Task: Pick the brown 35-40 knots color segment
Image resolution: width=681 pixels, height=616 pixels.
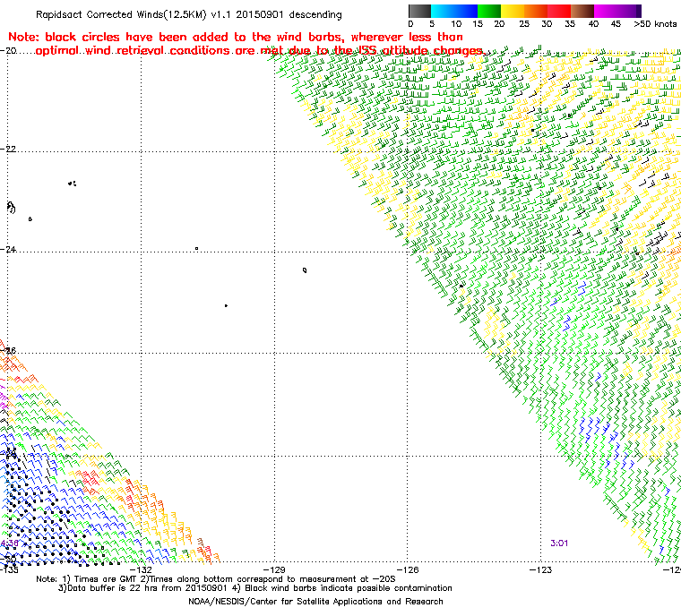Action: click(582, 11)
